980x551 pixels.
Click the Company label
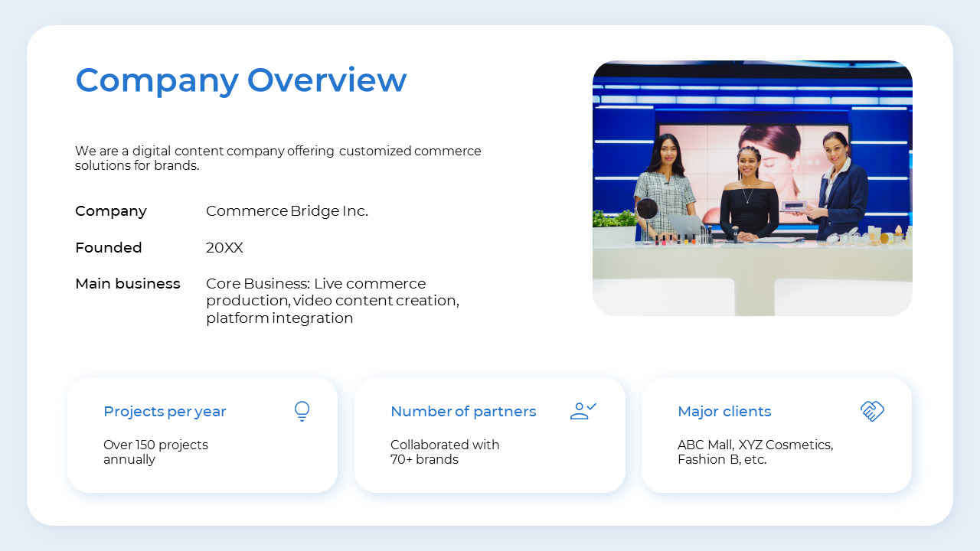coord(111,211)
